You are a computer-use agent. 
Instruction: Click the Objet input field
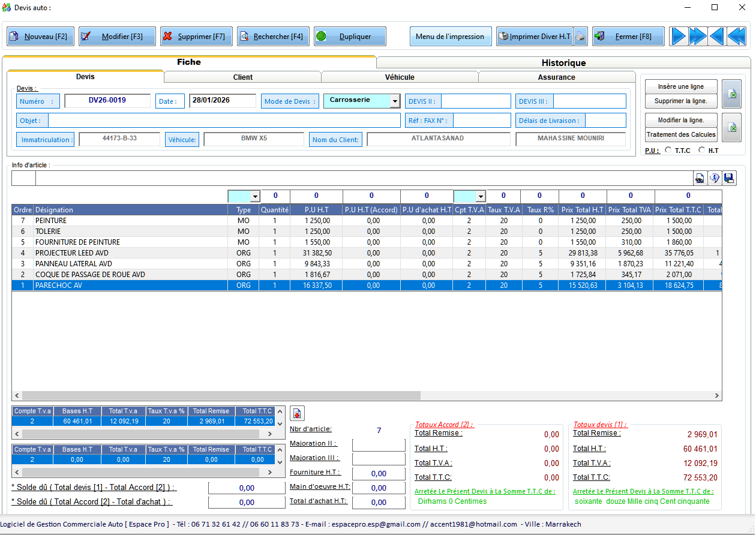click(224, 121)
